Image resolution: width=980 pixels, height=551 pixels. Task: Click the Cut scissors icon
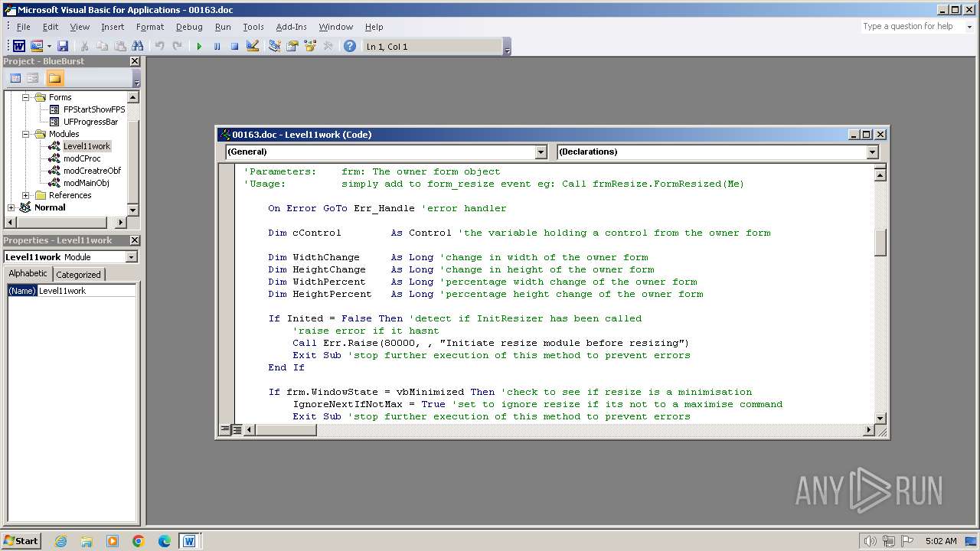tap(84, 47)
